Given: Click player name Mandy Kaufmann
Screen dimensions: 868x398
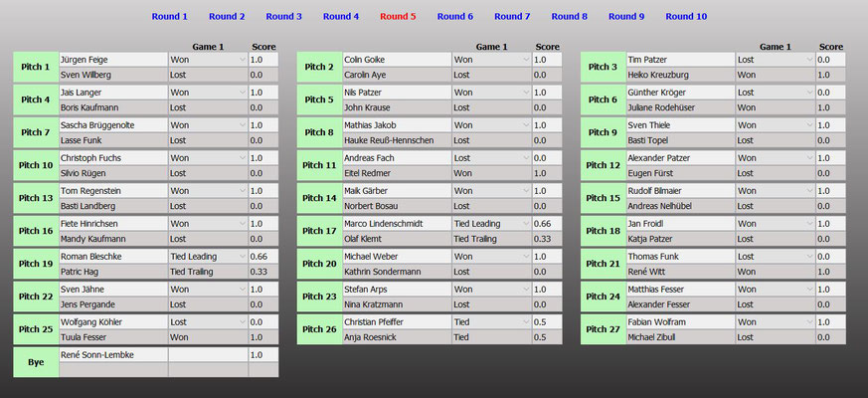Looking at the screenshot, I should pos(93,239).
